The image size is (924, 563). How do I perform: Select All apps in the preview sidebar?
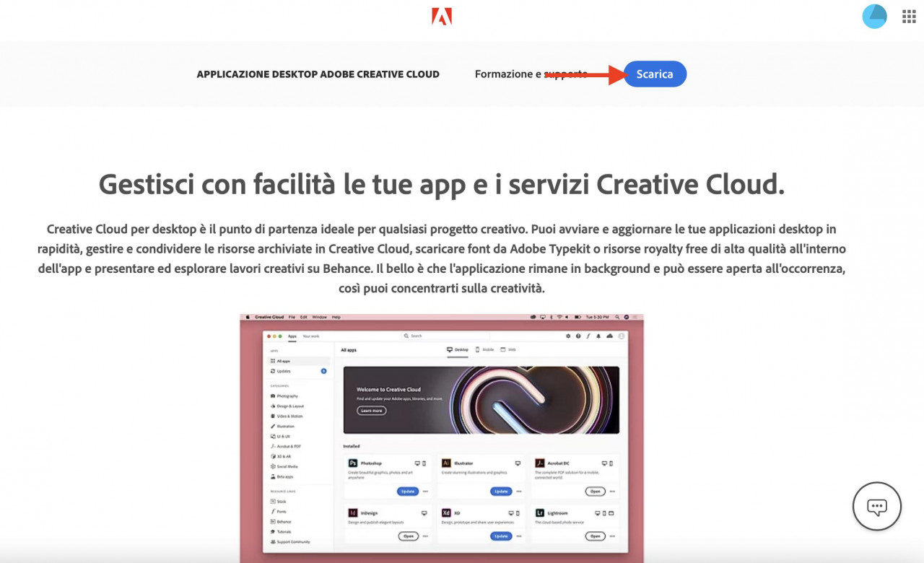coord(299,361)
